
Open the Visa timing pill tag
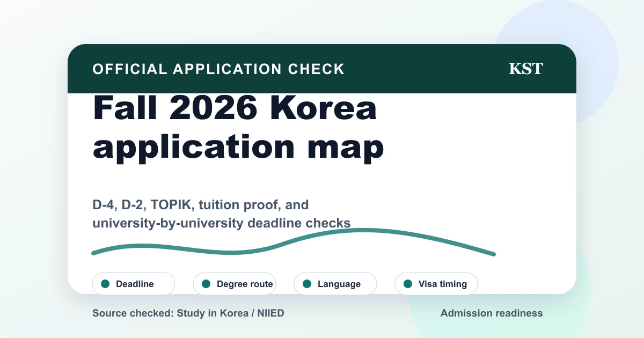[436, 284]
